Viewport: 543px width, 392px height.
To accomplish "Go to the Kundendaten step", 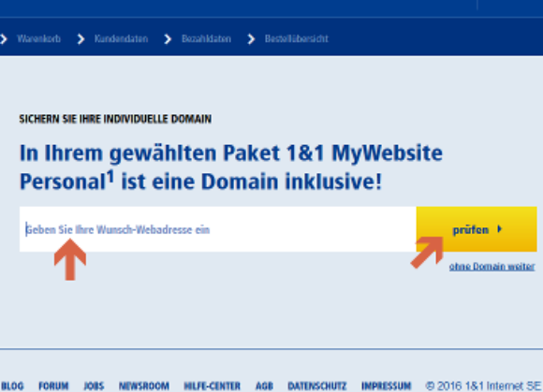I will 121,38.
